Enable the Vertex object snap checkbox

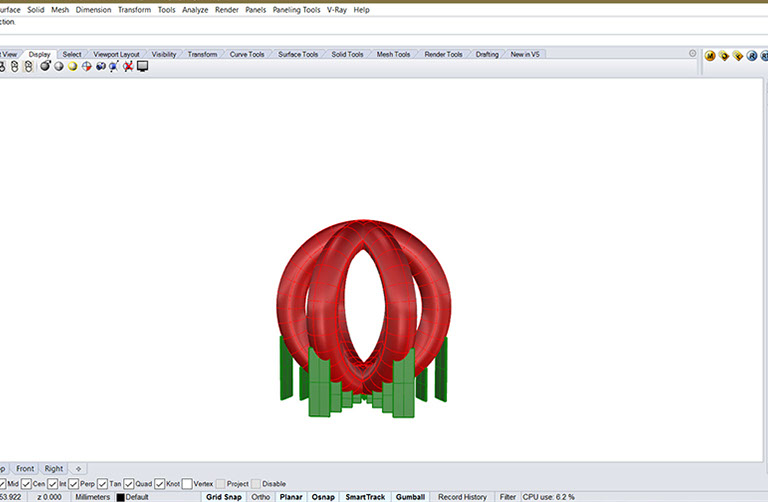point(187,484)
